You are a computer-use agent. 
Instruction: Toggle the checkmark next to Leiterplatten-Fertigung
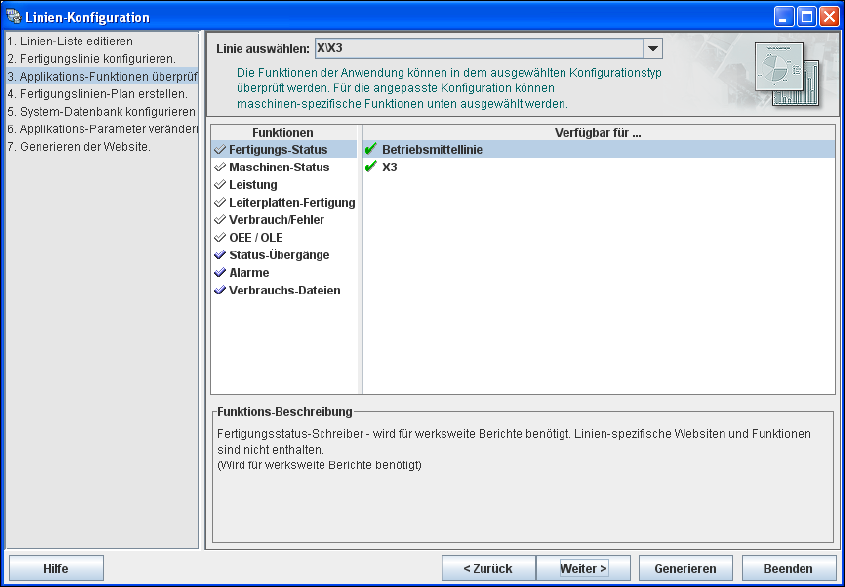click(x=220, y=203)
